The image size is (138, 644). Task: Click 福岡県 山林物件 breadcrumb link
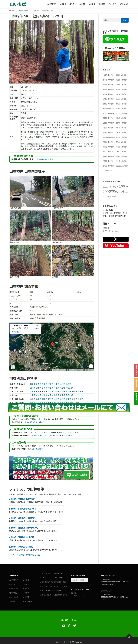(24, 11)
